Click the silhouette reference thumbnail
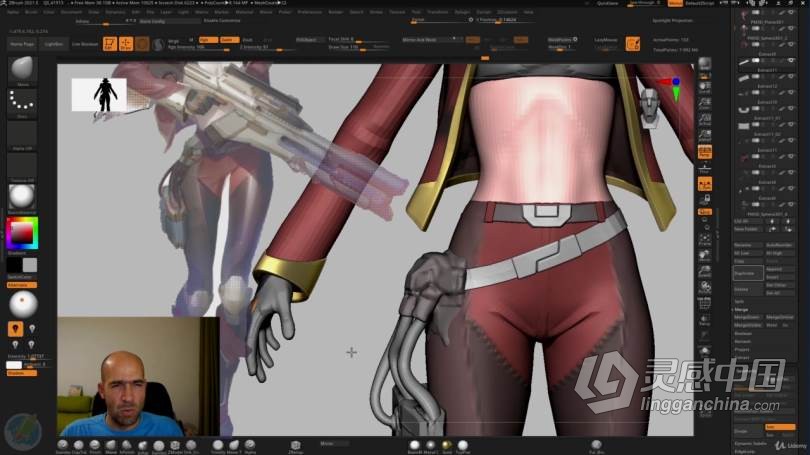This screenshot has height=455, width=810. coord(99,95)
